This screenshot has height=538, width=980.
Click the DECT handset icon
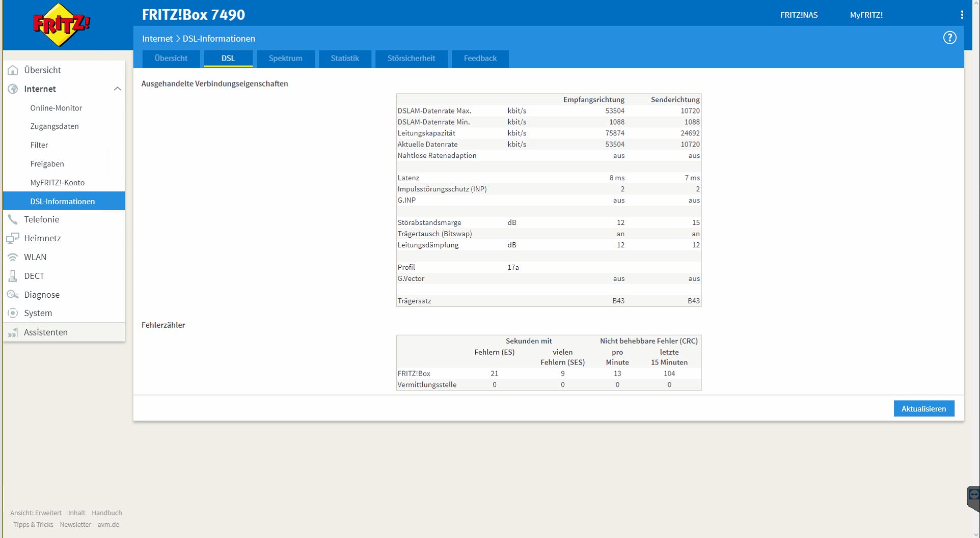[x=13, y=276]
